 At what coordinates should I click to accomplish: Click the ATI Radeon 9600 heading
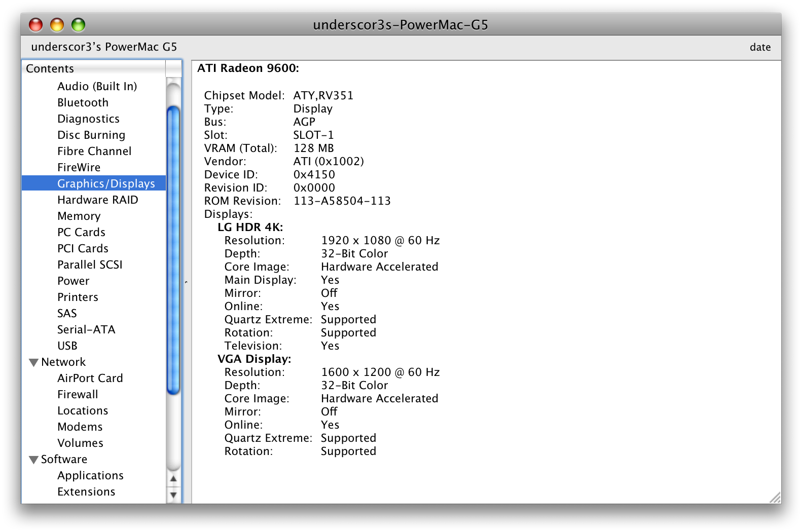[x=248, y=68]
